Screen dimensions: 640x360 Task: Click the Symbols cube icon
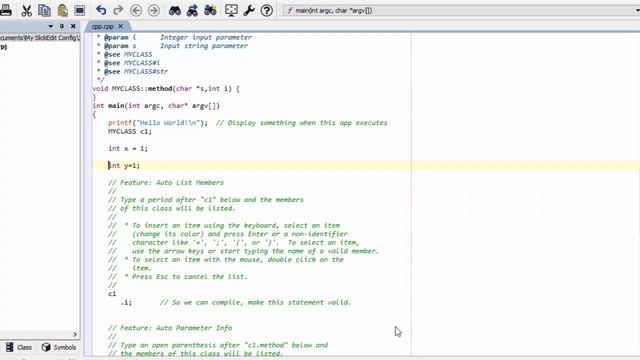[46, 347]
